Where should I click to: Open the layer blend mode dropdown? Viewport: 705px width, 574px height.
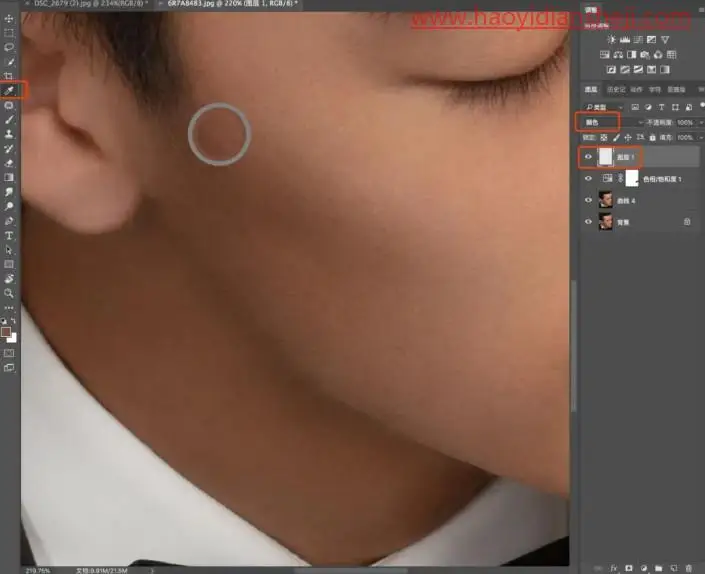(x=613, y=122)
